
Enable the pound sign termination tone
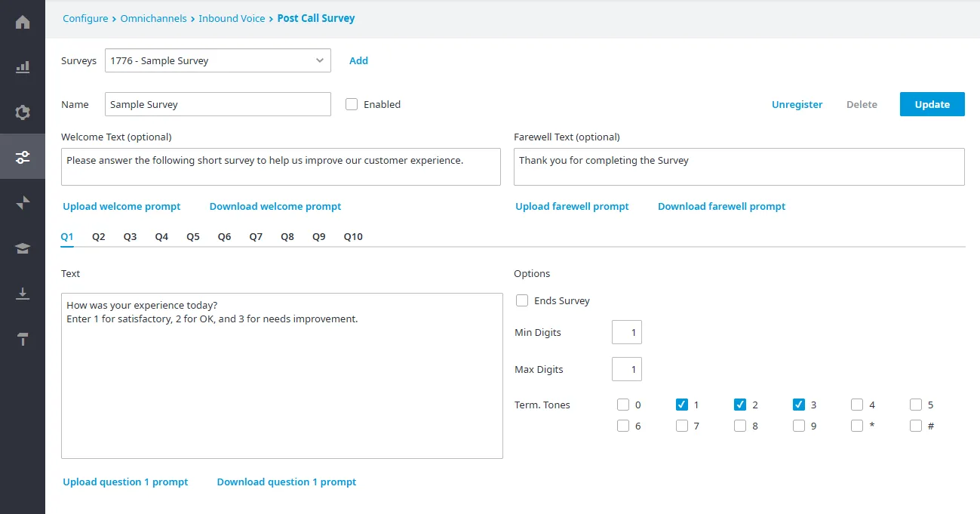[x=916, y=426]
